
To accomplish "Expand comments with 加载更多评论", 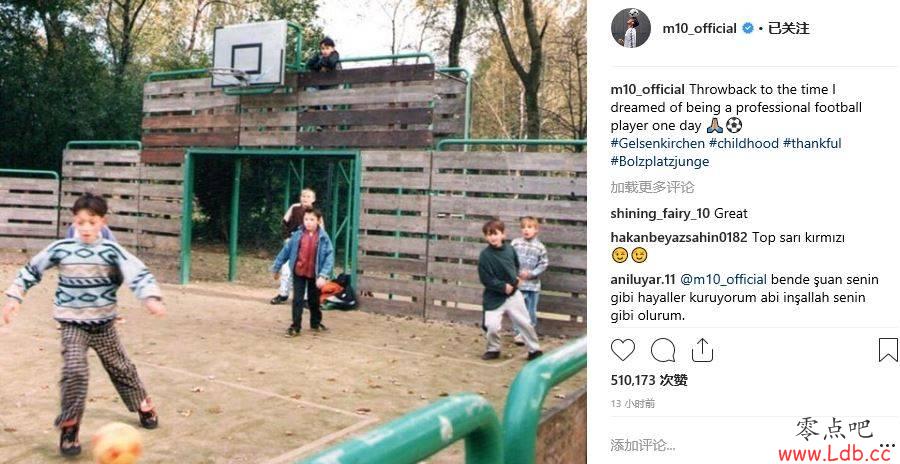I will 652,187.
